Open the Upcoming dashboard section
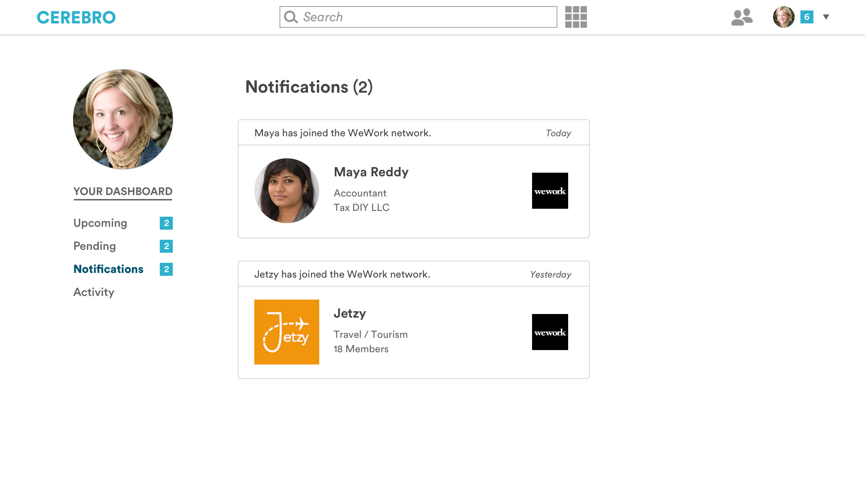 pyautogui.click(x=100, y=223)
